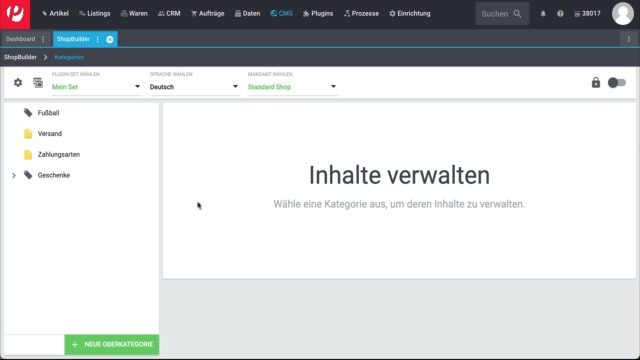Open the Mandant dropdown Standard Shop
The width and height of the screenshot is (640, 360).
292,87
